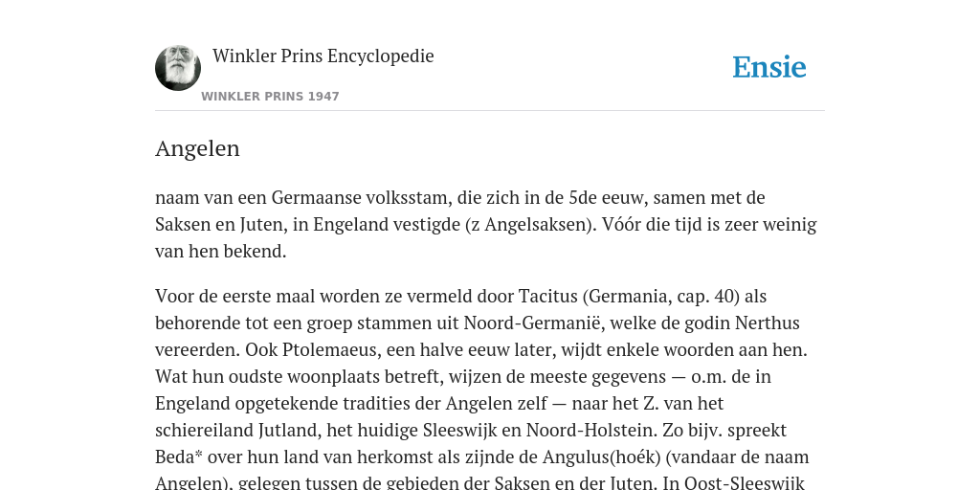Screen dimensions: 980x490
Task: Open the Winkler Prins Encyclopedie title link
Action: (x=323, y=56)
